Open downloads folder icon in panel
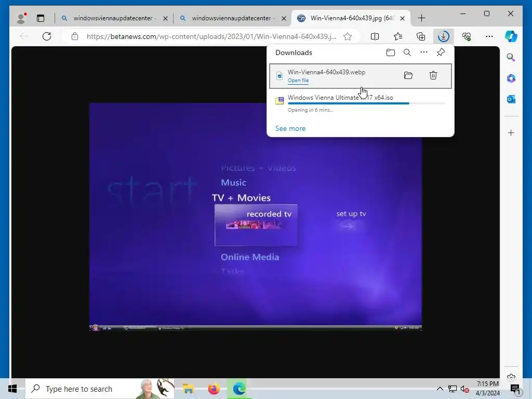Image resolution: width=532 pixels, height=399 pixels. click(x=391, y=52)
